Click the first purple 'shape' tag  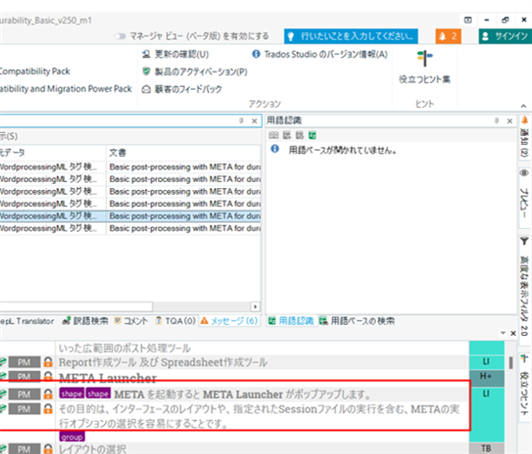(x=72, y=394)
